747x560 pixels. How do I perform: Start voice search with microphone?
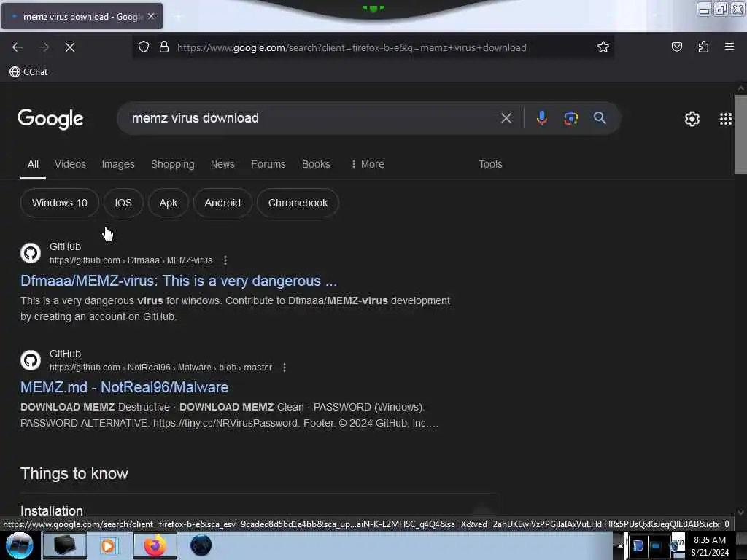click(x=542, y=118)
